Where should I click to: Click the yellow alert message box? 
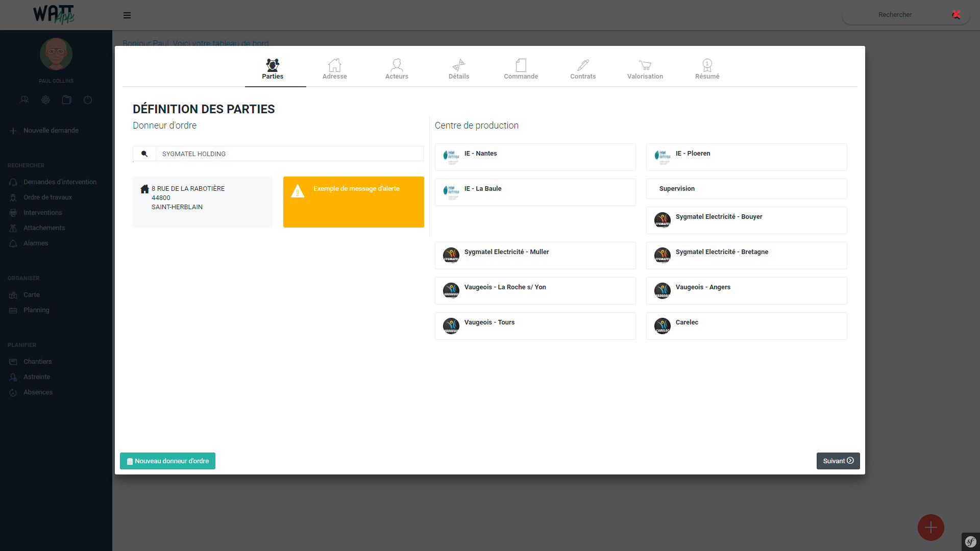[x=353, y=202]
